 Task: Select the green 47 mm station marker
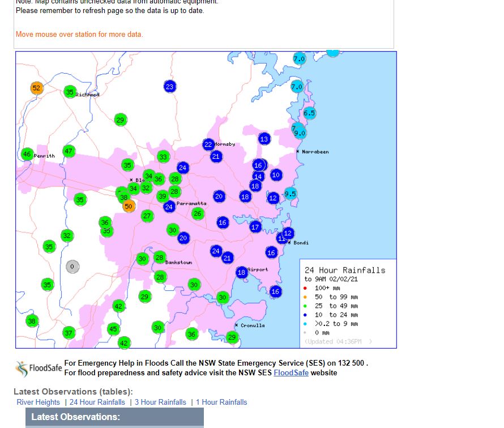tap(69, 151)
